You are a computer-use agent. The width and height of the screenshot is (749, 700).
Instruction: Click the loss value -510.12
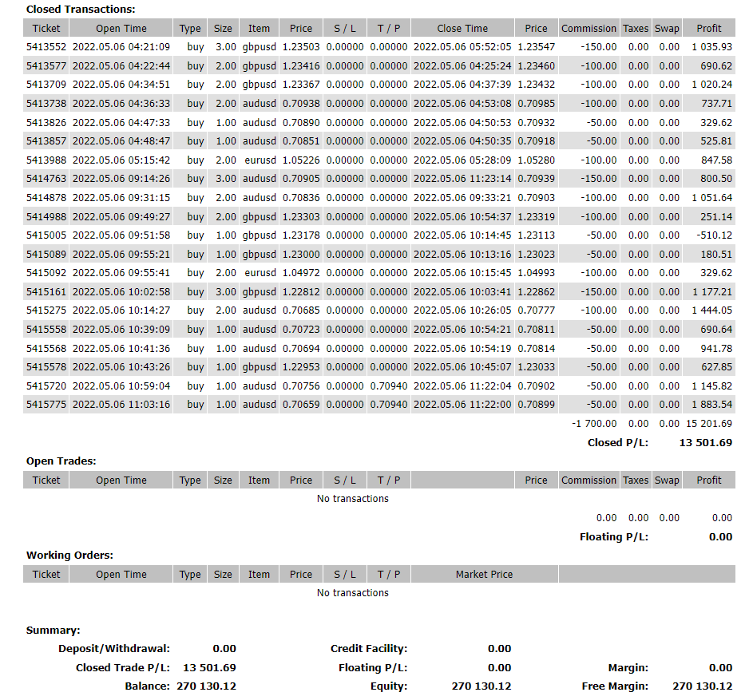(x=714, y=235)
